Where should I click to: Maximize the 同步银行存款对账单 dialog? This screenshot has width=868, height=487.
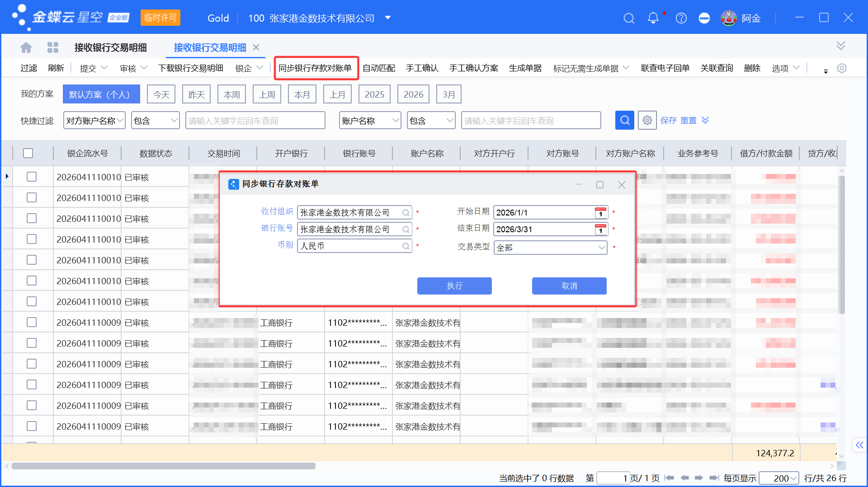[x=600, y=184]
